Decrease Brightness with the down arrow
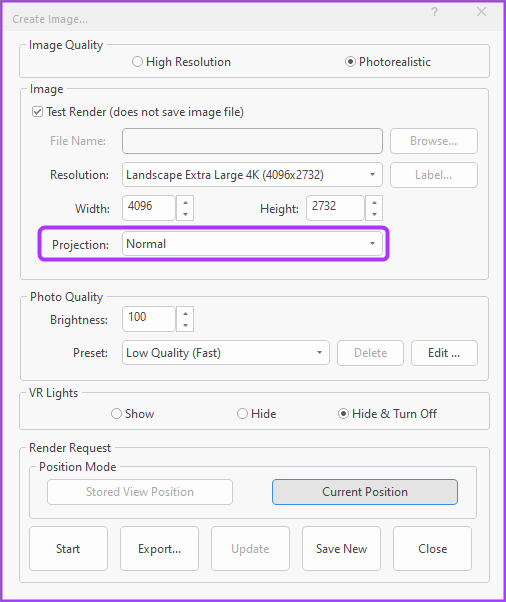 coord(185,325)
